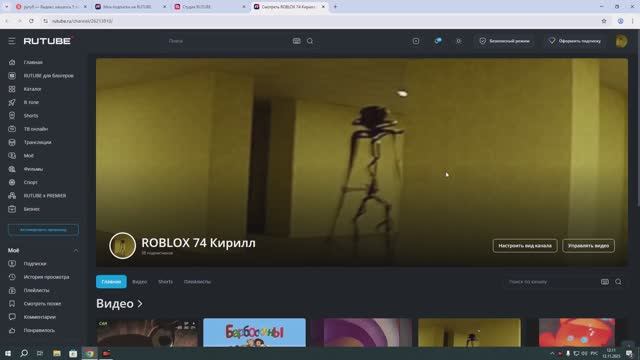Open Плейлисты in the sidebar
This screenshot has width=640, height=360.
[x=36, y=290]
